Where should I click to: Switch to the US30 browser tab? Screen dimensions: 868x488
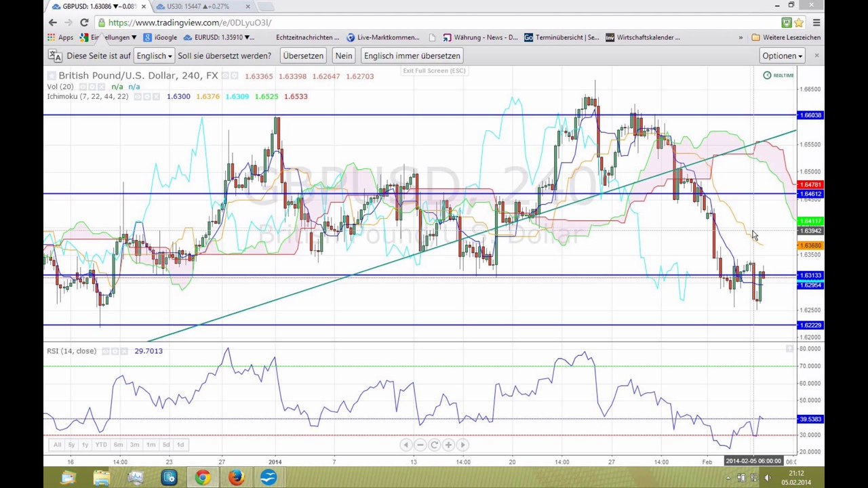pyautogui.click(x=201, y=6)
